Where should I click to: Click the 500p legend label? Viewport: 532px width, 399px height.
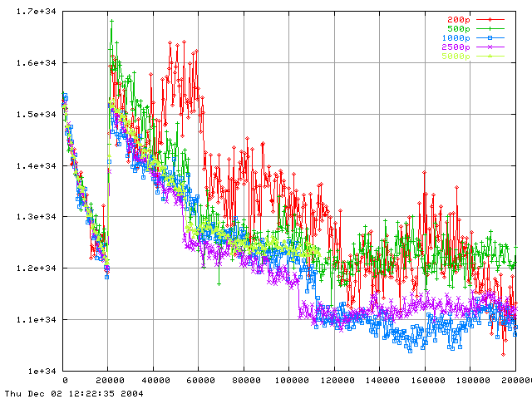[459, 28]
